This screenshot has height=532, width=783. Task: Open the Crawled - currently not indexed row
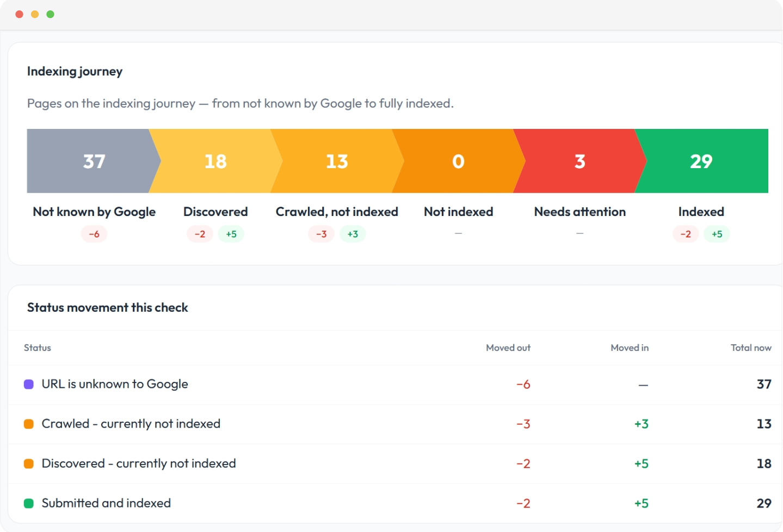396,424
